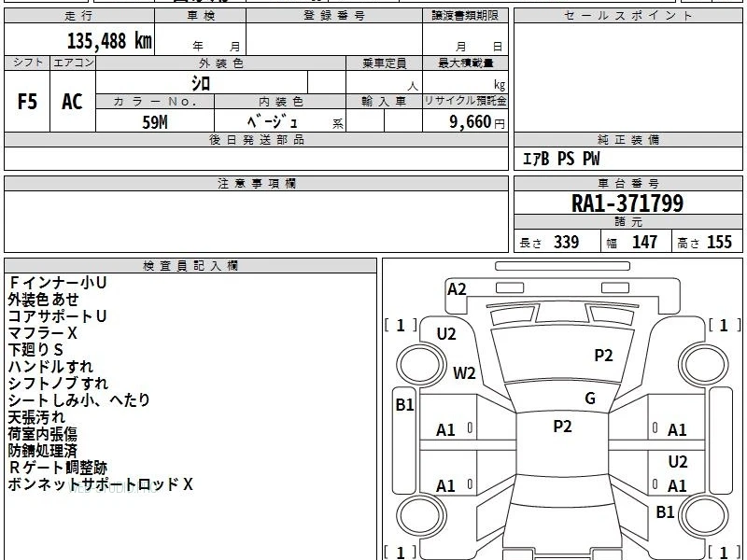Select the 幅 value 147

point(644,242)
